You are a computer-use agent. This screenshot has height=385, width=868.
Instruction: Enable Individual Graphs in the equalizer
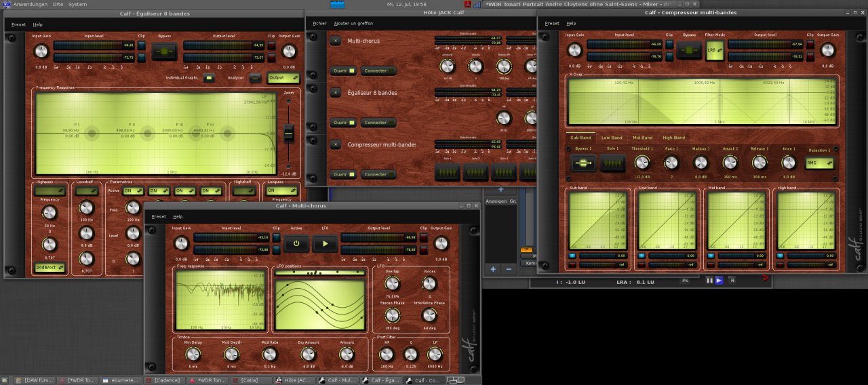pyautogui.click(x=209, y=78)
